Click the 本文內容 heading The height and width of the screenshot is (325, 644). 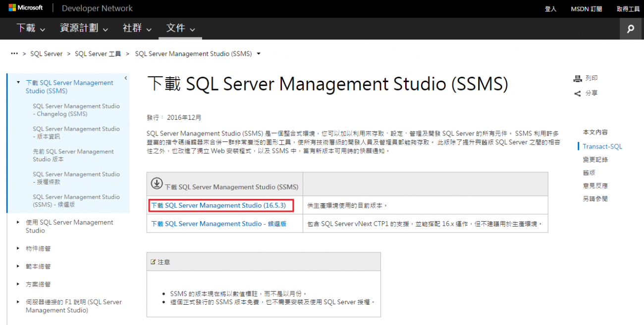595,132
